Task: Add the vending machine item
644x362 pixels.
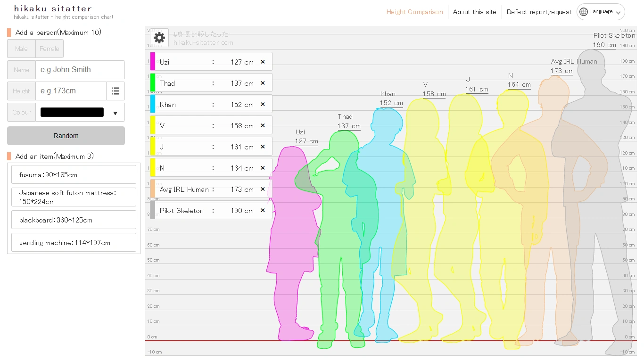Action: [x=74, y=242]
